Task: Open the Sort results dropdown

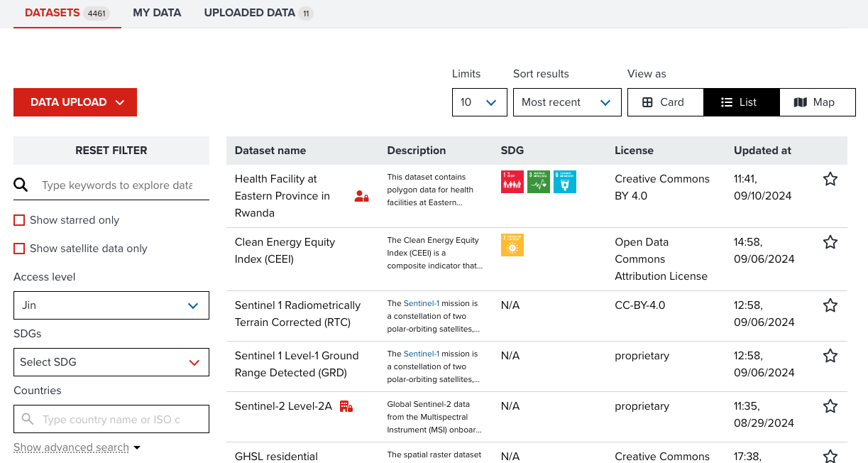Action: 566,102
